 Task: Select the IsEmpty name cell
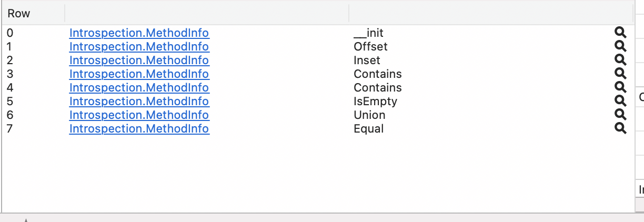(375, 102)
